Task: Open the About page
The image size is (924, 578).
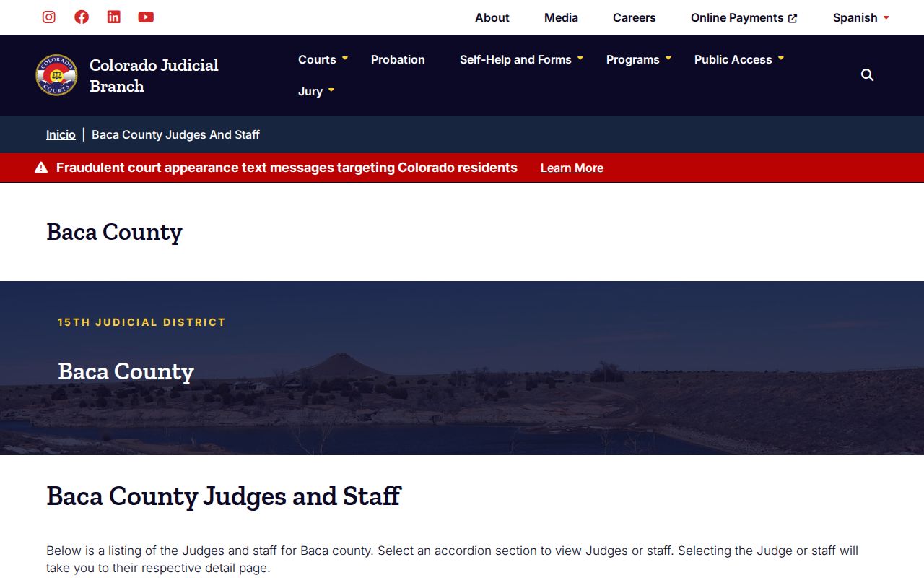Action: 492,17
